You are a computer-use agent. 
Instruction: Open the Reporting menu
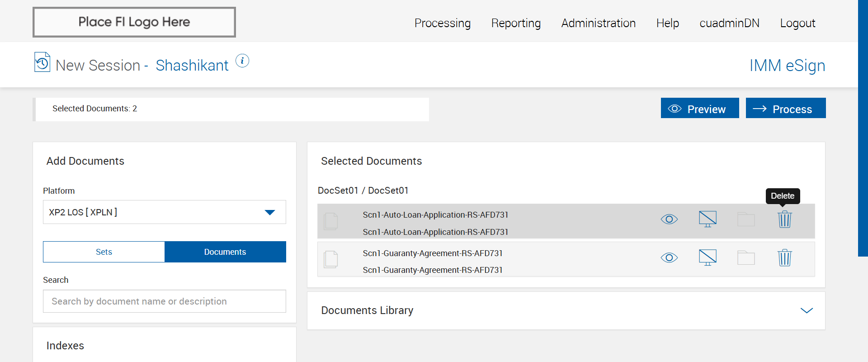[x=516, y=23]
